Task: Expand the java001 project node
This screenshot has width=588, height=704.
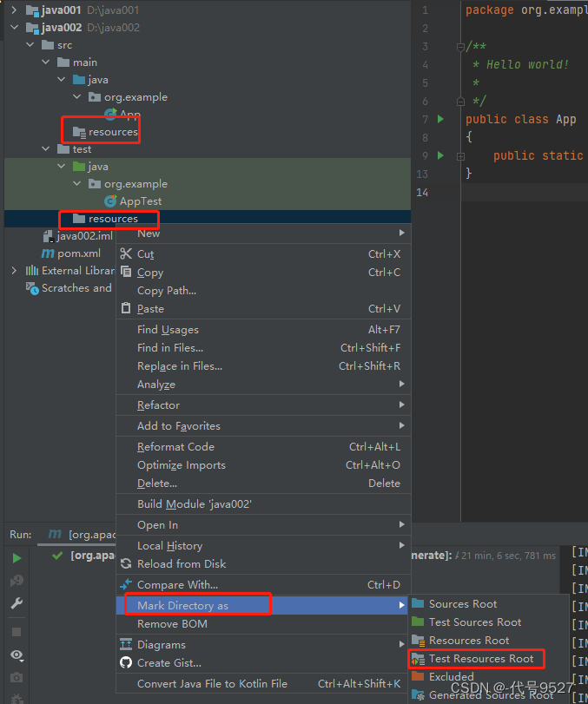Action: point(14,10)
